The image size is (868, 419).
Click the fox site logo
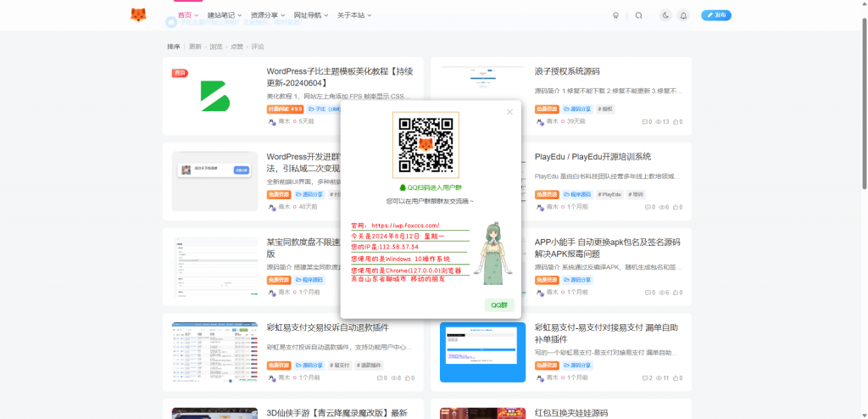tap(138, 15)
